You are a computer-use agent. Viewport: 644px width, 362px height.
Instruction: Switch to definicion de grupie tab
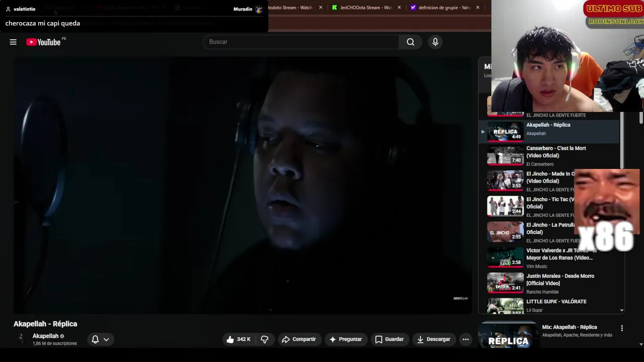[445, 8]
